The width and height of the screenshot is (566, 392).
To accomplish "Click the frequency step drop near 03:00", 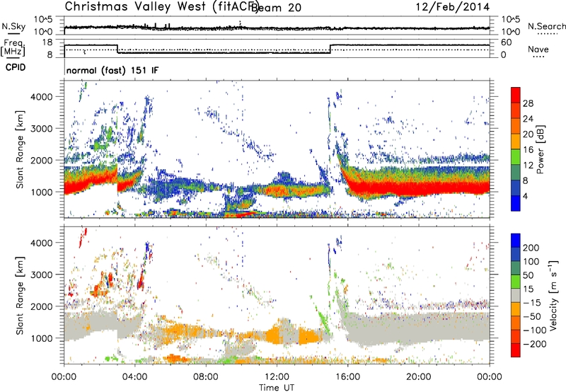I will (117, 49).
